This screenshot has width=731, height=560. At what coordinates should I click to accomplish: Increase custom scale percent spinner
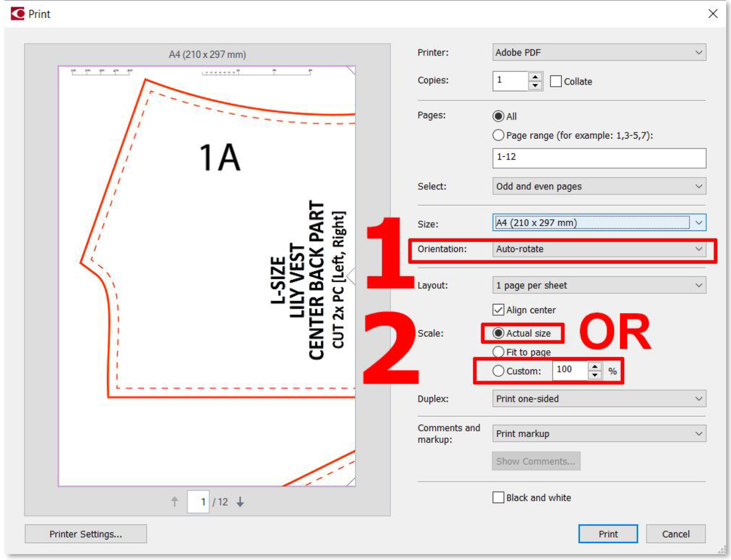595,367
